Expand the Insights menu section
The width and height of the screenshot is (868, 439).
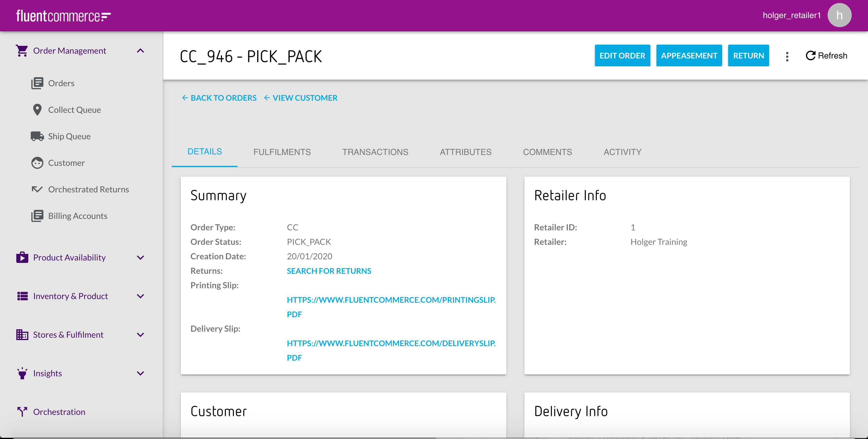point(140,373)
